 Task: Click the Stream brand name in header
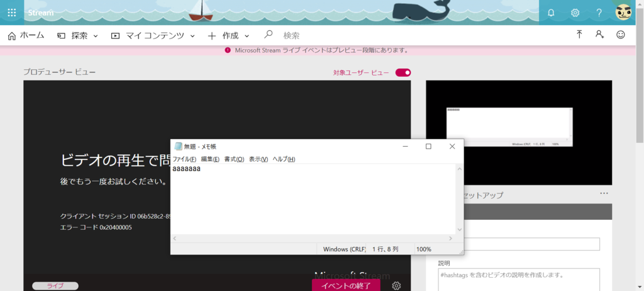coord(41,13)
